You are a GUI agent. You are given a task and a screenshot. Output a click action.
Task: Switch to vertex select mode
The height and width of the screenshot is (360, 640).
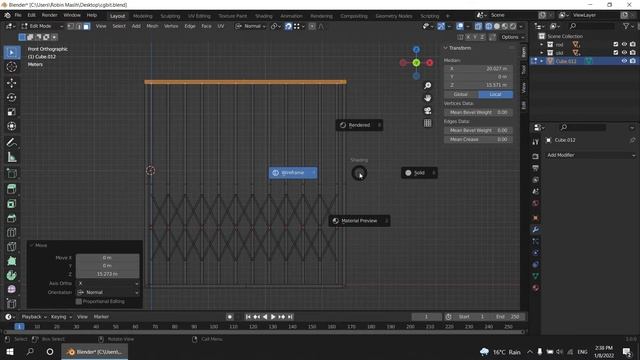point(71,27)
